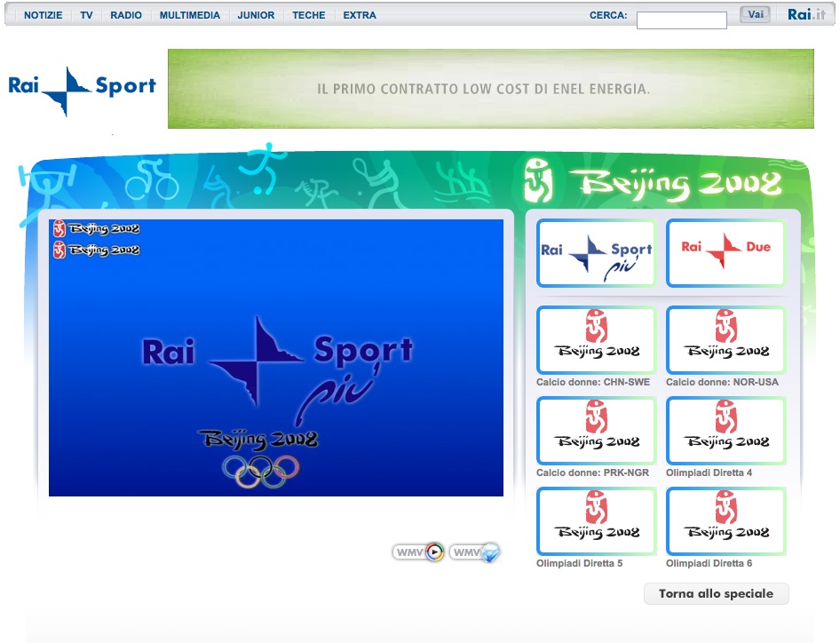840x643 pixels.
Task: Focus the CERCA search field
Action: [681, 20]
